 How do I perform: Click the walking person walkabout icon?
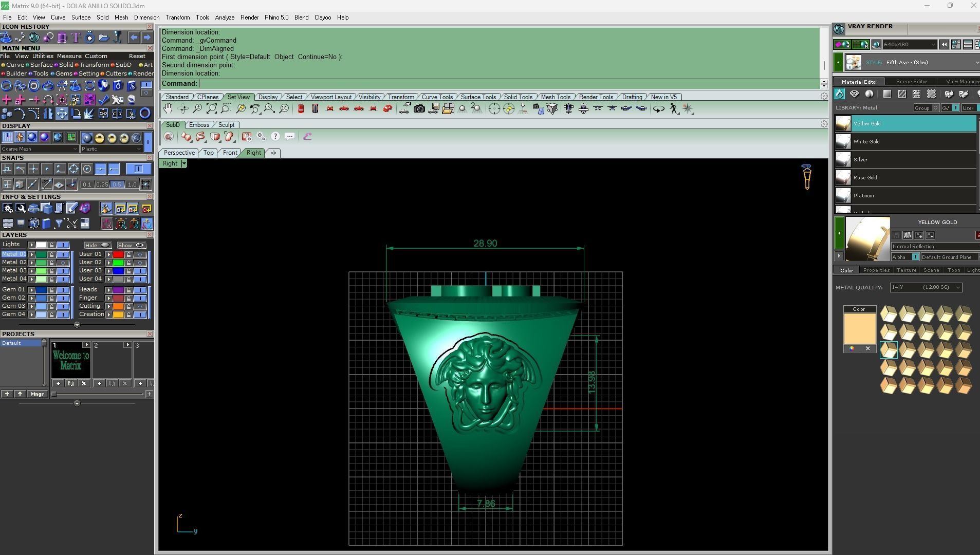coord(674,109)
